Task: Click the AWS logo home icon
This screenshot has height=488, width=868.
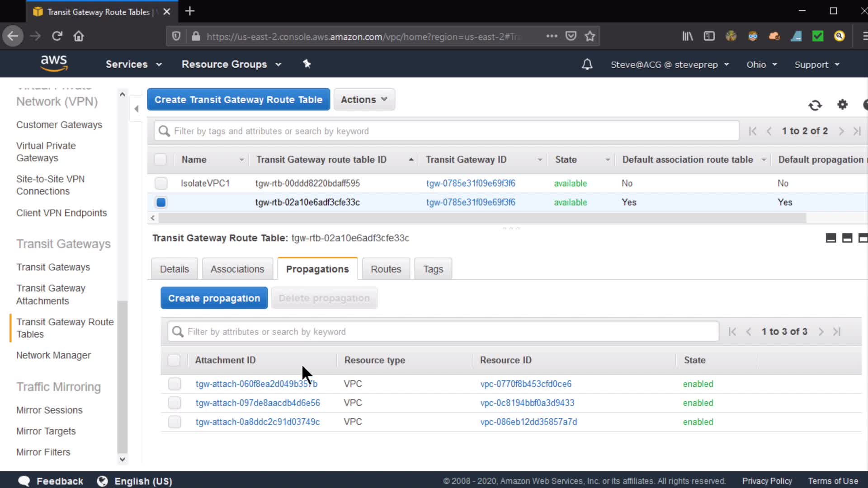Action: point(54,64)
